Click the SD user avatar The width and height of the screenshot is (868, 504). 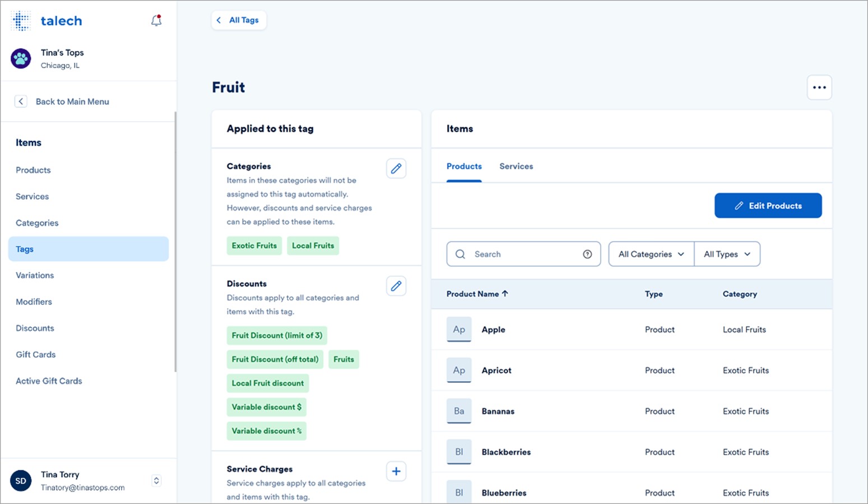click(x=21, y=480)
